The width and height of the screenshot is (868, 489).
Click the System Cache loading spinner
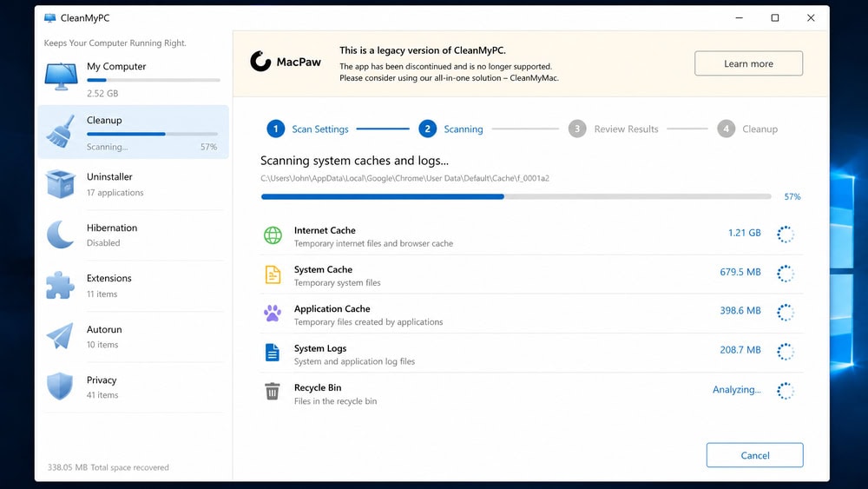click(x=785, y=274)
